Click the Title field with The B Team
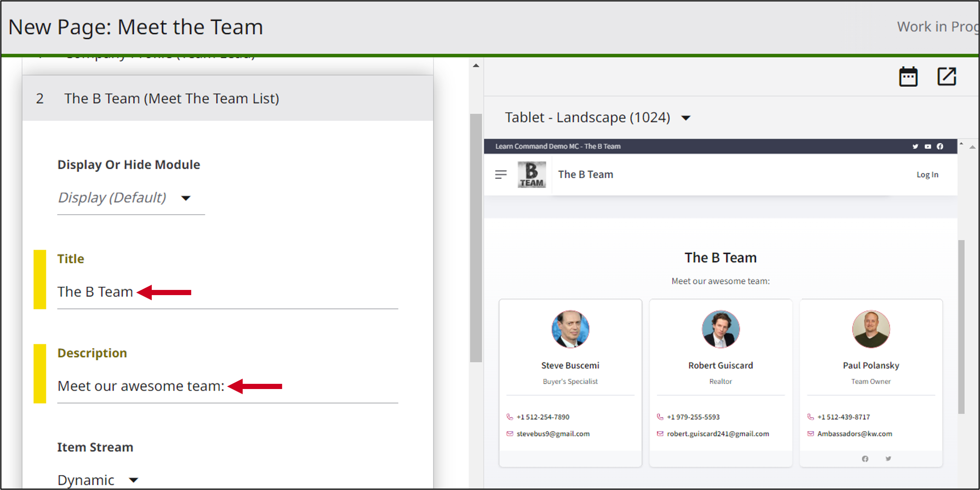Viewport: 980px width, 490px height. click(227, 292)
